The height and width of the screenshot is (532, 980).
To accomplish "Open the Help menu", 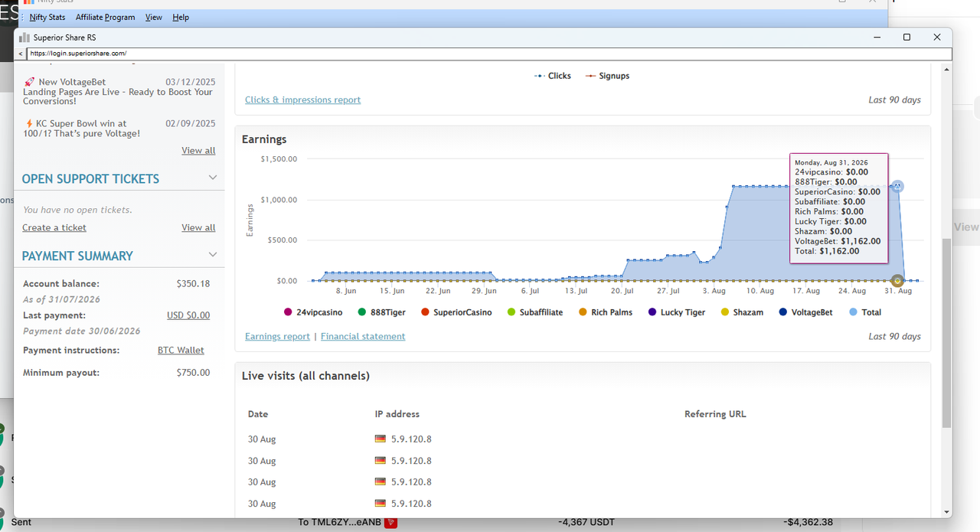I will (x=181, y=18).
